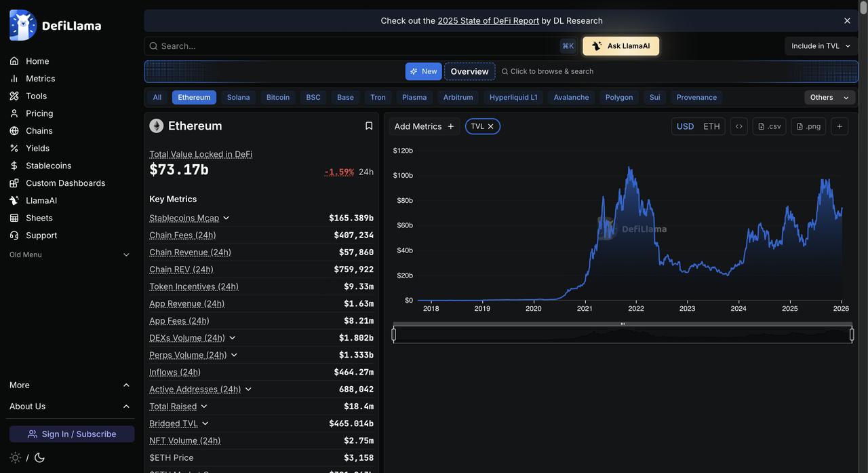This screenshot has height=473, width=868.
Task: Switch to dark mode moon icon
Action: [39, 457]
